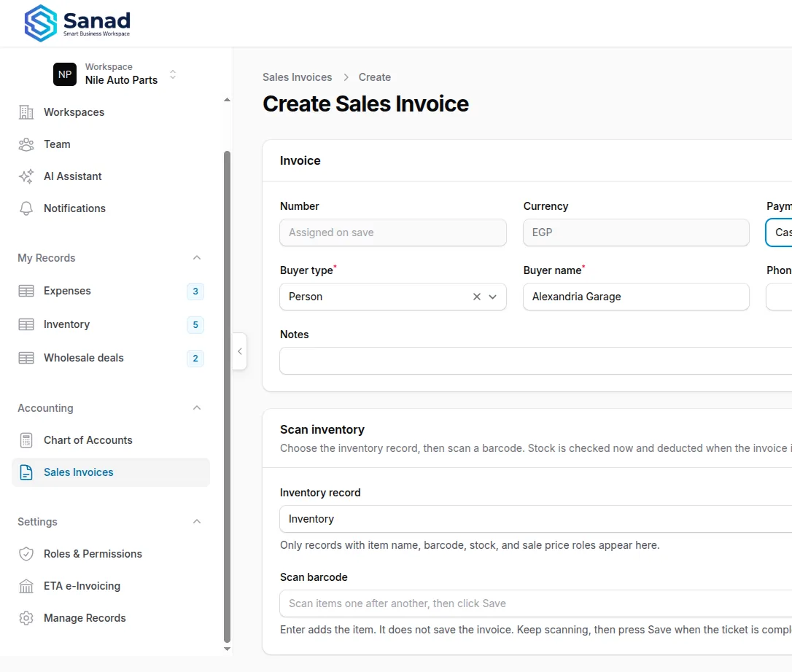The image size is (792, 672).
Task: Open the Inventory records in the sidebar
Action: [x=66, y=324]
